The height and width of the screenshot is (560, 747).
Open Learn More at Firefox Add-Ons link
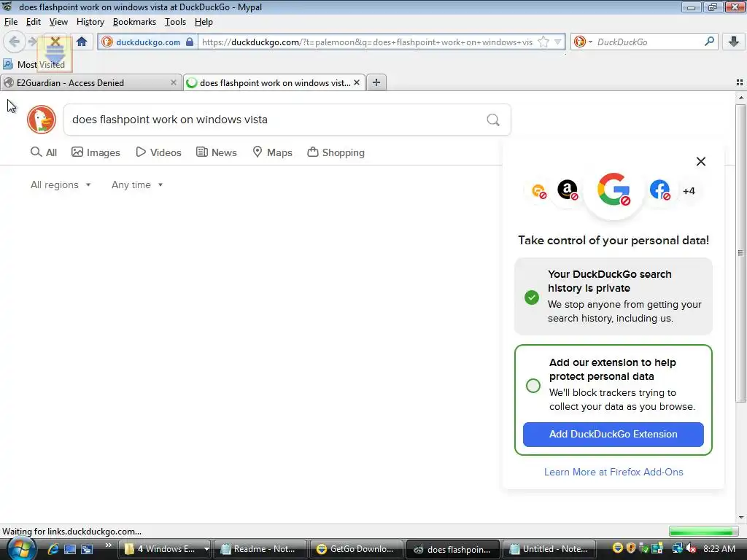pos(614,472)
